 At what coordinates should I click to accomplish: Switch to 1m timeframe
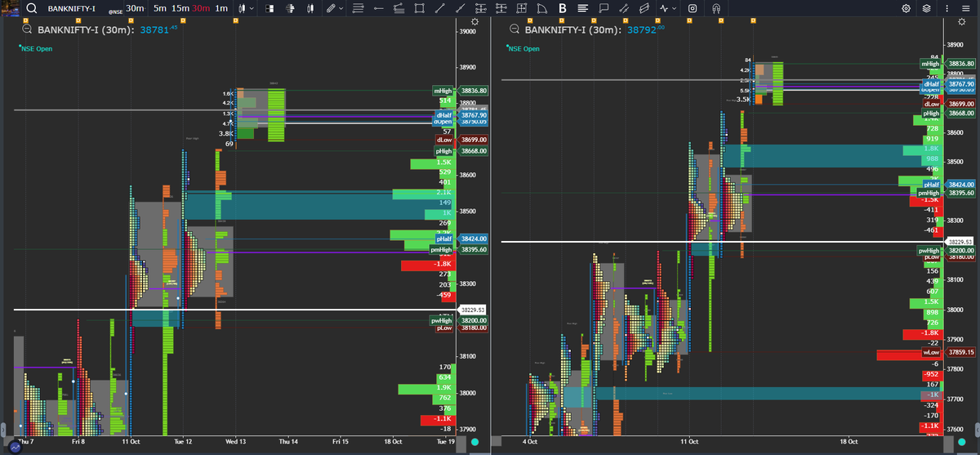click(x=221, y=8)
